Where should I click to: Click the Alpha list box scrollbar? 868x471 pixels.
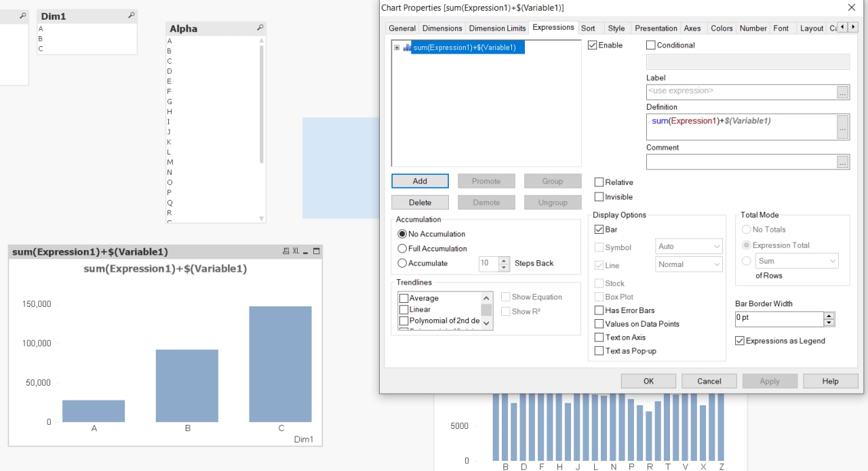262,105
